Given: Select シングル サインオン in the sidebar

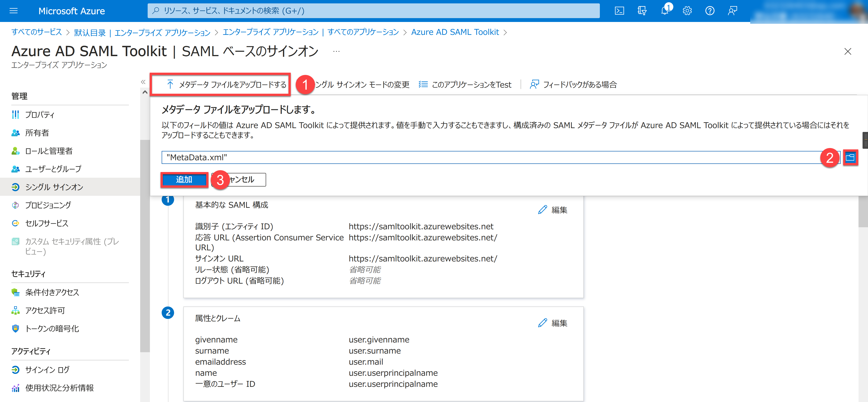Looking at the screenshot, I should [53, 187].
